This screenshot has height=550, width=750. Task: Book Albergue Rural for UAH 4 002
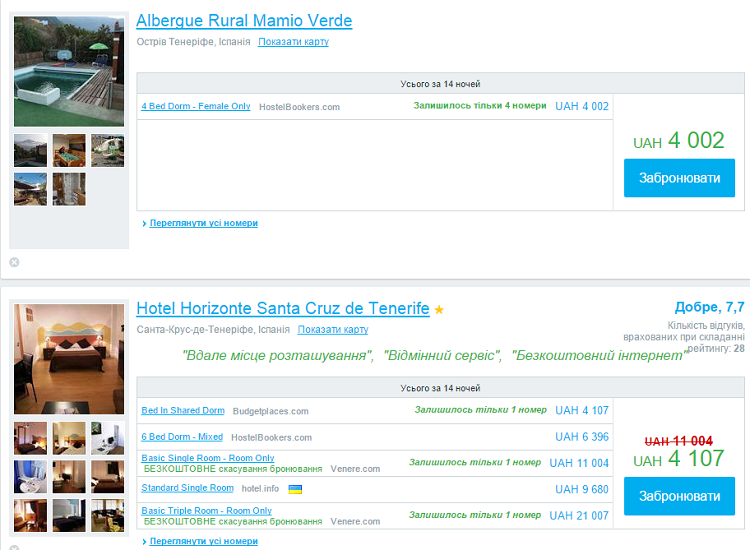679,178
